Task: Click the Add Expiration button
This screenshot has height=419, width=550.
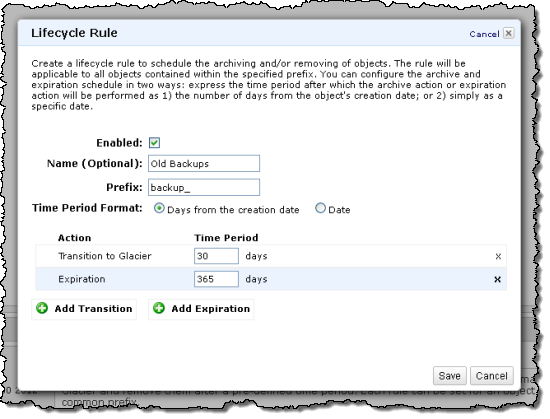Action: 201,309
